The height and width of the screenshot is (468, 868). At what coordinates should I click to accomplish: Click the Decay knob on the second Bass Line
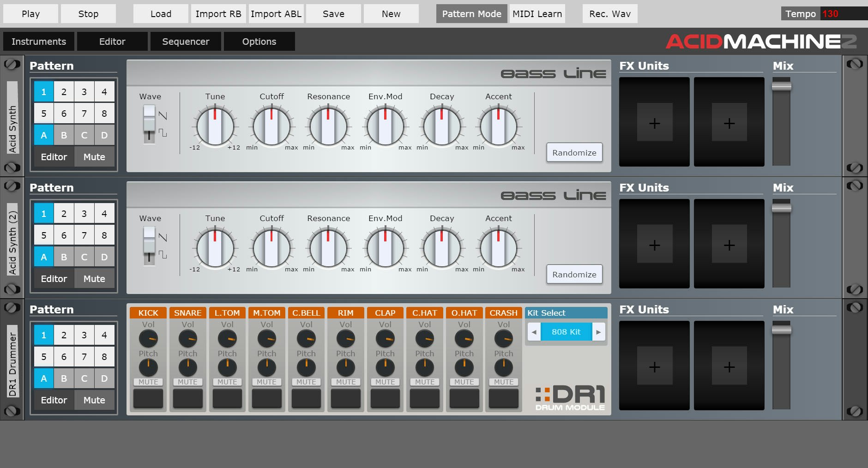point(442,247)
